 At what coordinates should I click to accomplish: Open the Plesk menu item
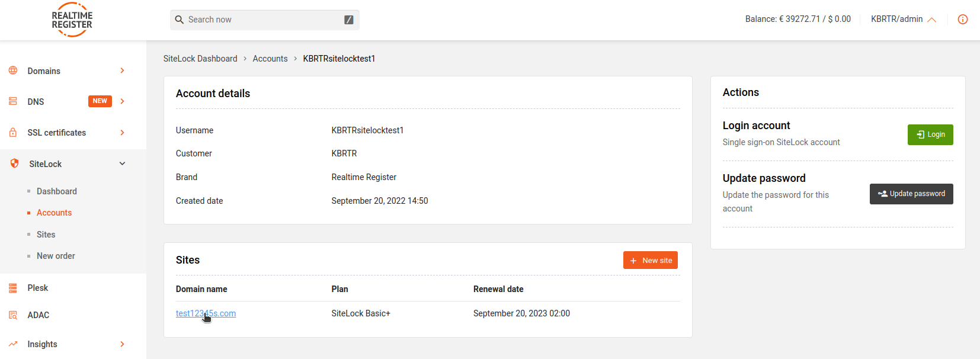pyautogui.click(x=38, y=288)
